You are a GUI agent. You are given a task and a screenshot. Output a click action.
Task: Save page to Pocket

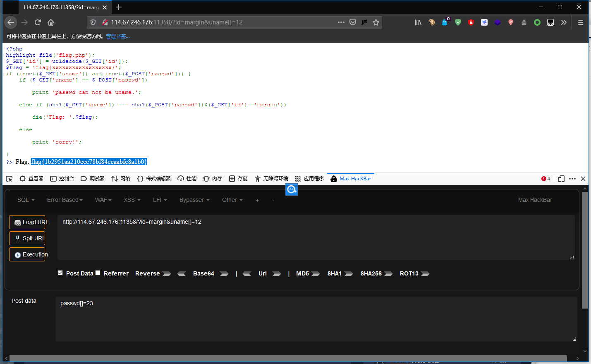click(353, 22)
